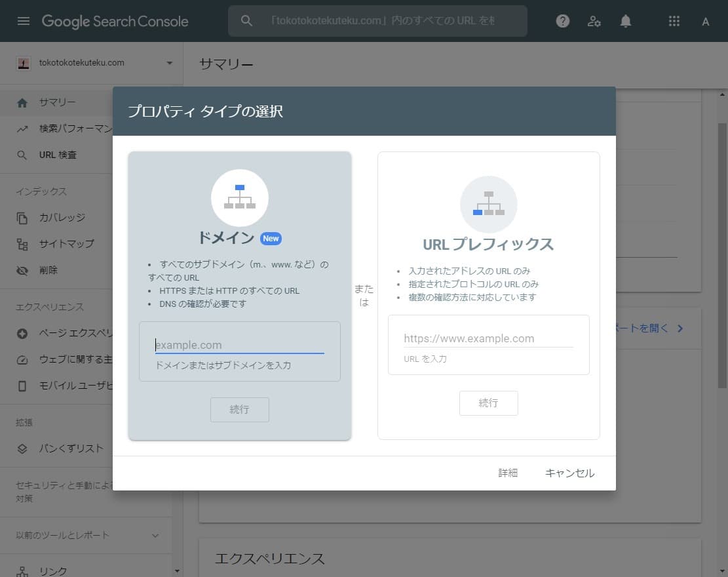This screenshot has width=728, height=577.
Task: Cancel the dialog with キャンセル
Action: (569, 473)
